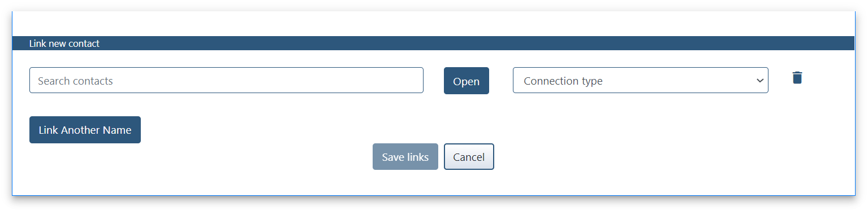Save the contact links
The height and width of the screenshot is (215, 868).
[x=405, y=157]
